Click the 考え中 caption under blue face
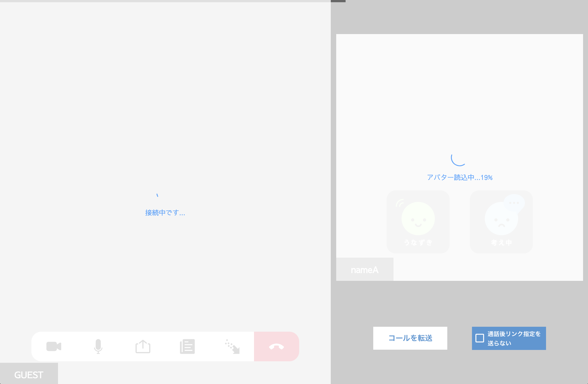 click(501, 243)
